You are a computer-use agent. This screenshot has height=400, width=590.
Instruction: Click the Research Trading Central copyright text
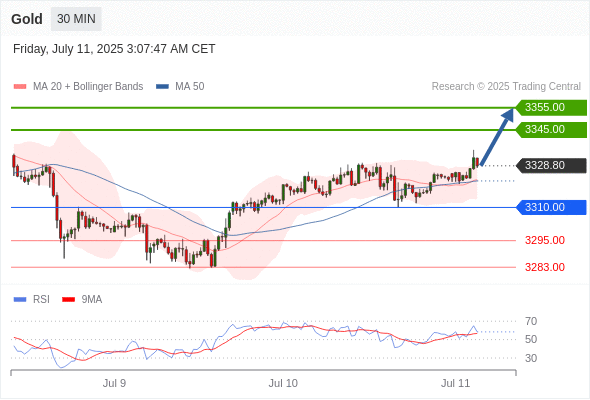[506, 87]
